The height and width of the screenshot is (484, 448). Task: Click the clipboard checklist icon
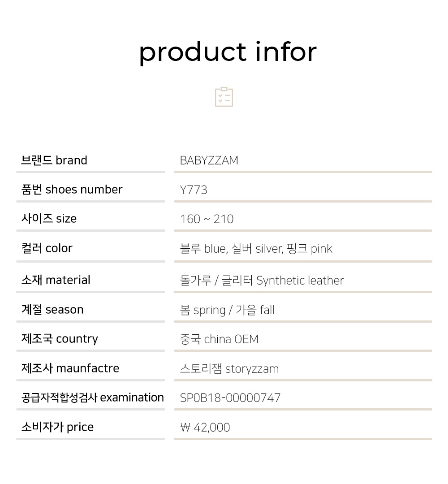point(224,97)
